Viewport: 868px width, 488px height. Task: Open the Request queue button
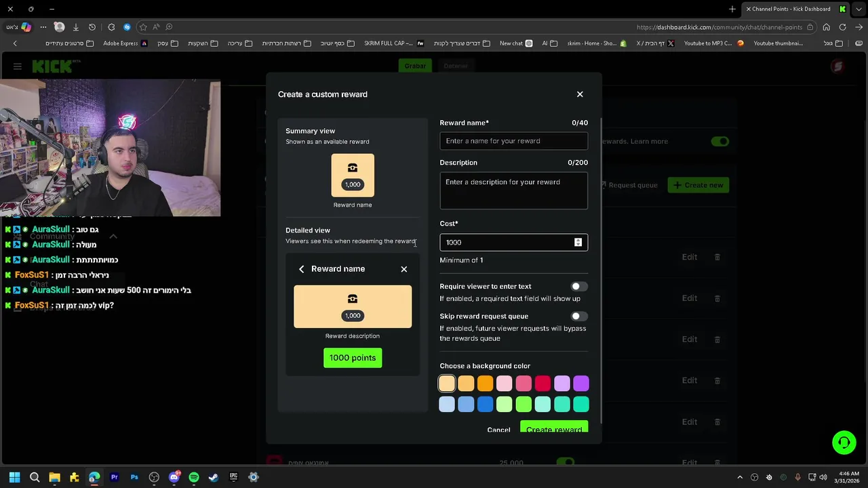click(628, 185)
